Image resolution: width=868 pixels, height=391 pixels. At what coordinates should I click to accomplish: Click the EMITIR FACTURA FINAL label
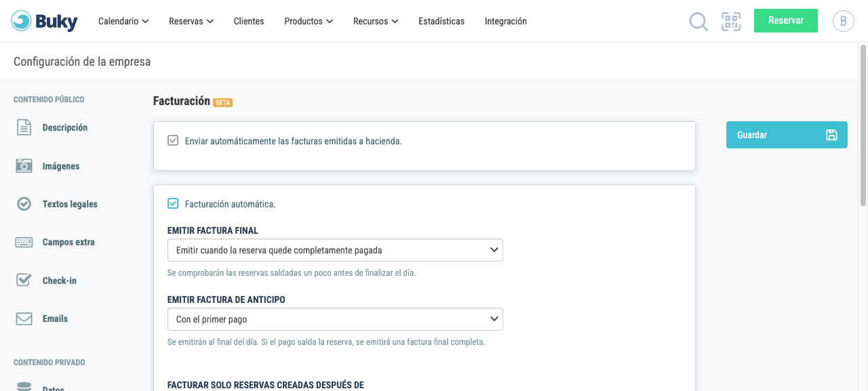(x=213, y=230)
